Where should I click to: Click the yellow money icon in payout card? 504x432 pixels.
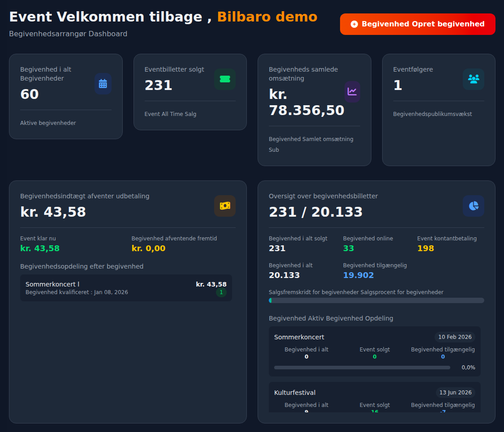[x=225, y=206]
